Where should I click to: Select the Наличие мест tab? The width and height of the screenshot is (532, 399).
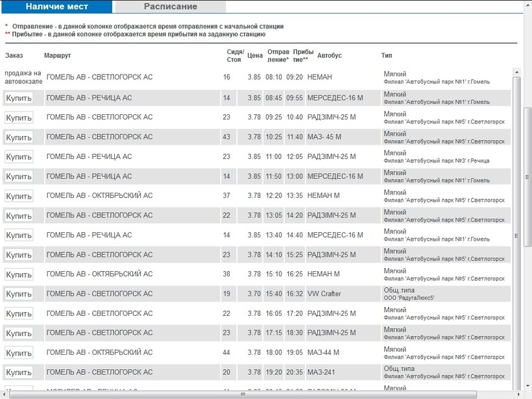point(57,6)
